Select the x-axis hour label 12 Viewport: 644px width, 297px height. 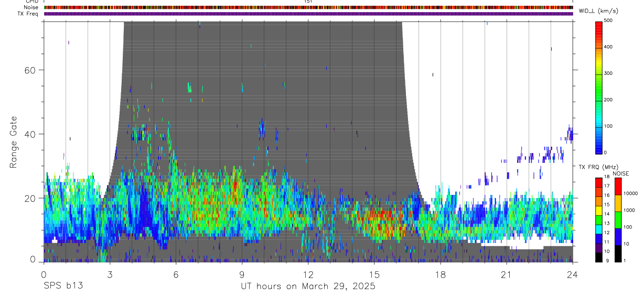(308, 274)
